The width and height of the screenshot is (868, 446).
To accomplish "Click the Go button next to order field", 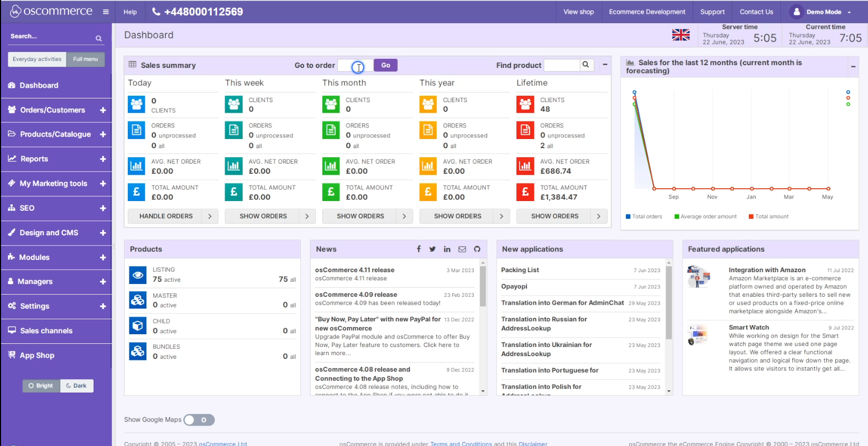I will click(x=385, y=65).
